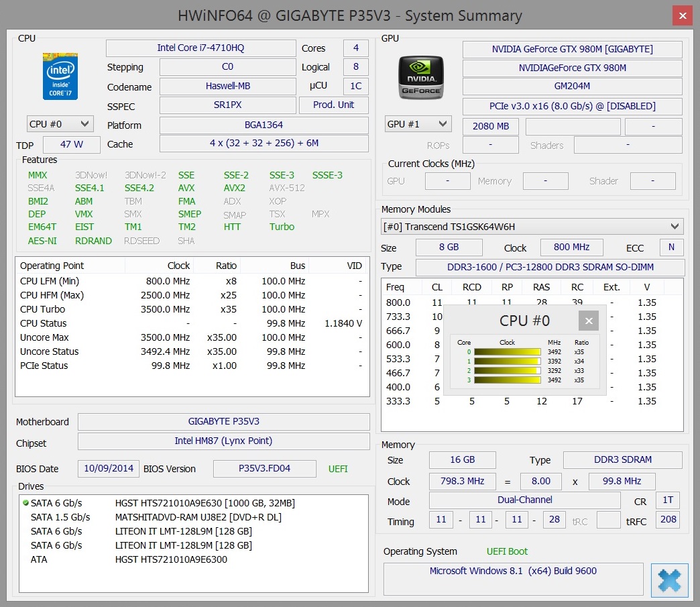Click the SSE4.2 feature label
700x607 pixels.
139,188
